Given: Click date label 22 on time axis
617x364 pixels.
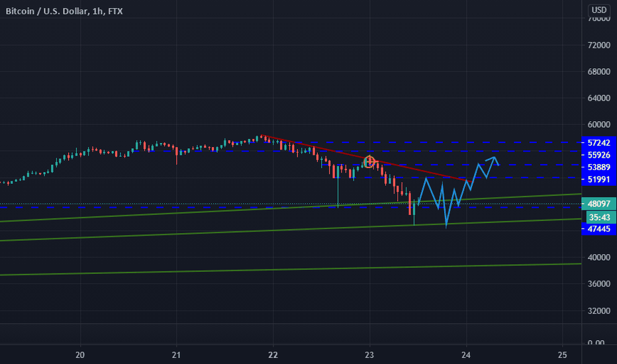Looking at the screenshot, I should pyautogui.click(x=273, y=355).
